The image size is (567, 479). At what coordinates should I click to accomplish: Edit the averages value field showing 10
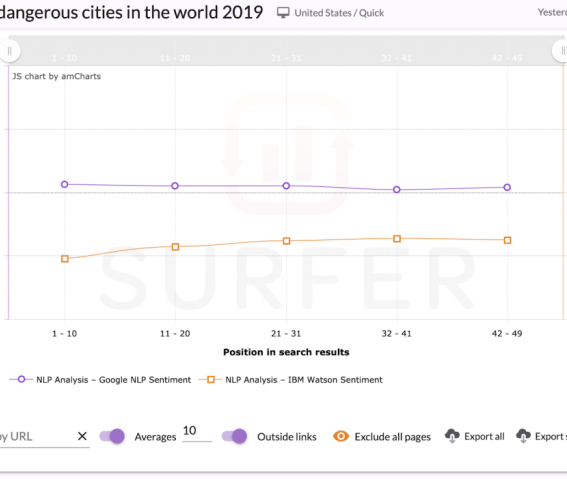click(197, 432)
